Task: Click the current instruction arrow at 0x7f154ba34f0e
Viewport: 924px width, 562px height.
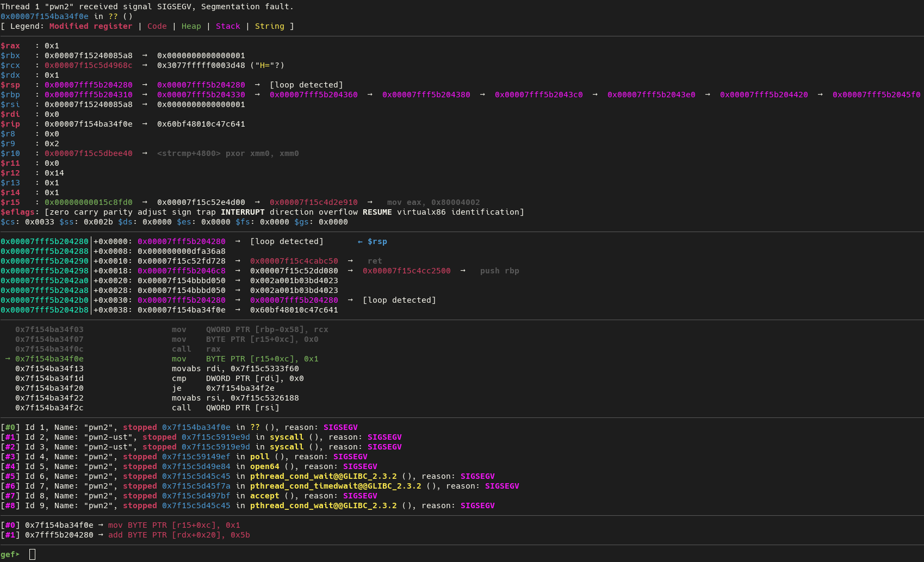Action: coord(8,359)
